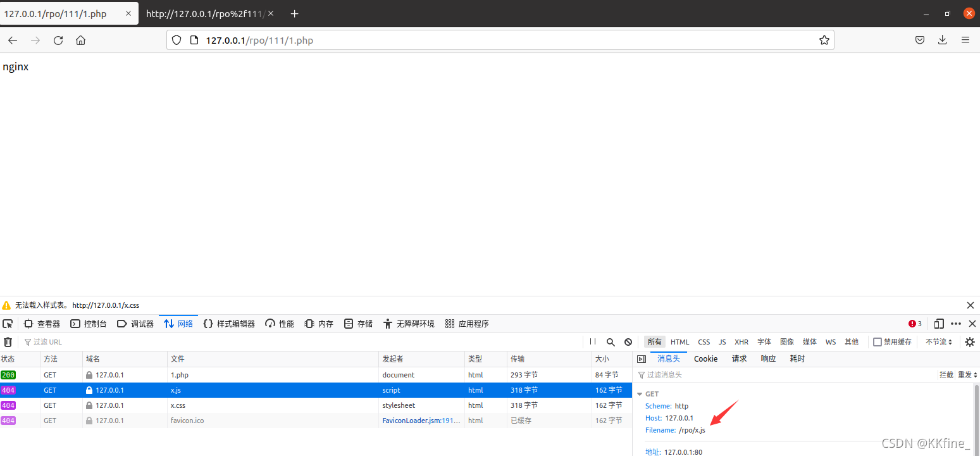Filter requests by 字体 (Fonts)
The image size is (980, 456).
(764, 342)
